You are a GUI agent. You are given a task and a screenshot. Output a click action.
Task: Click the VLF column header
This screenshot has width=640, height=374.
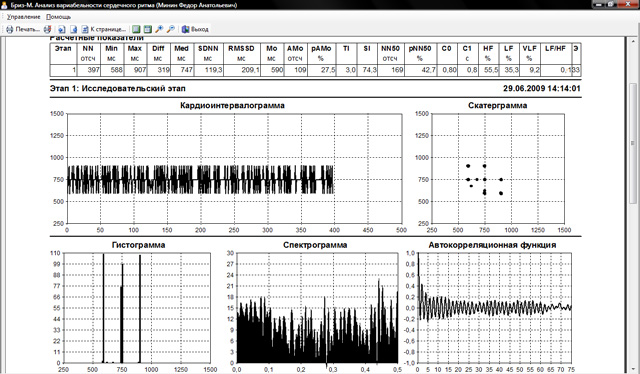click(x=529, y=49)
